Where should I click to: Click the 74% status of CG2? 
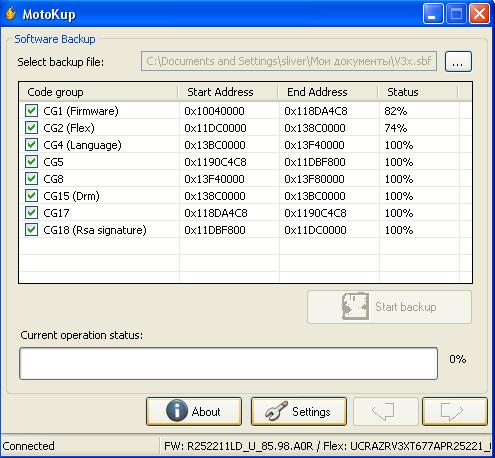tap(396, 128)
